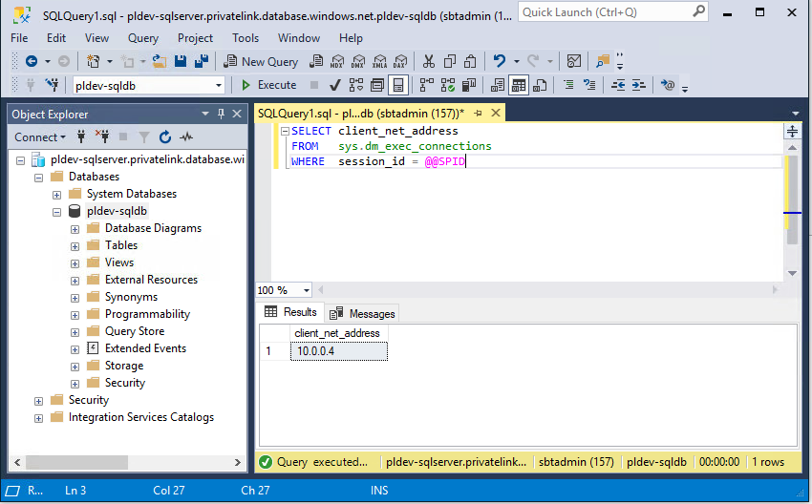Uncomment the selected lines

tap(589, 85)
